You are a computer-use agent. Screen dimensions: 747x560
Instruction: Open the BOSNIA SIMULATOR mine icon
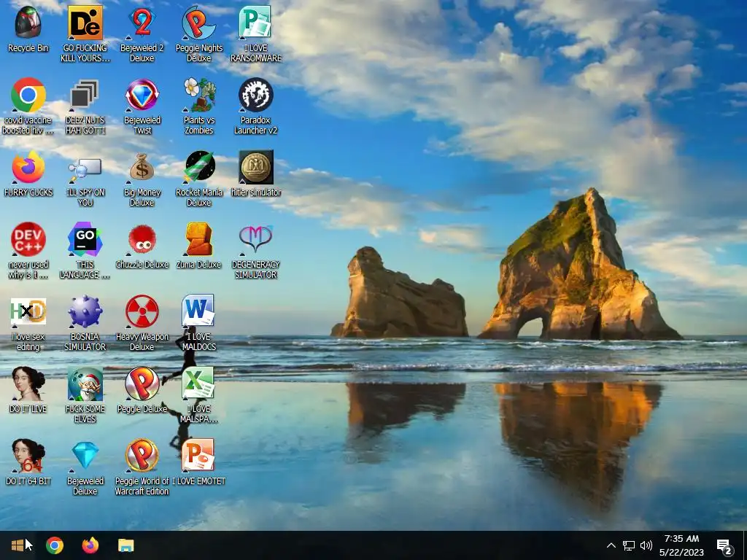pos(85,311)
